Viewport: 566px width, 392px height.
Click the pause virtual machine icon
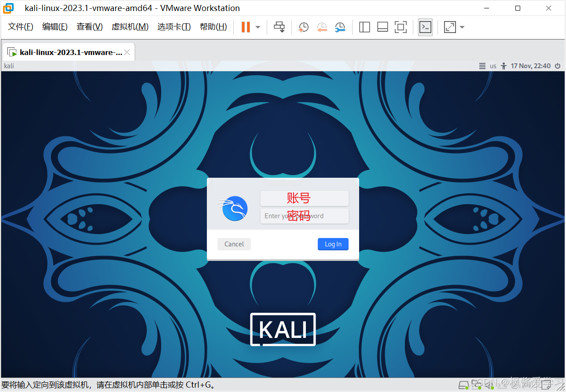[246, 27]
